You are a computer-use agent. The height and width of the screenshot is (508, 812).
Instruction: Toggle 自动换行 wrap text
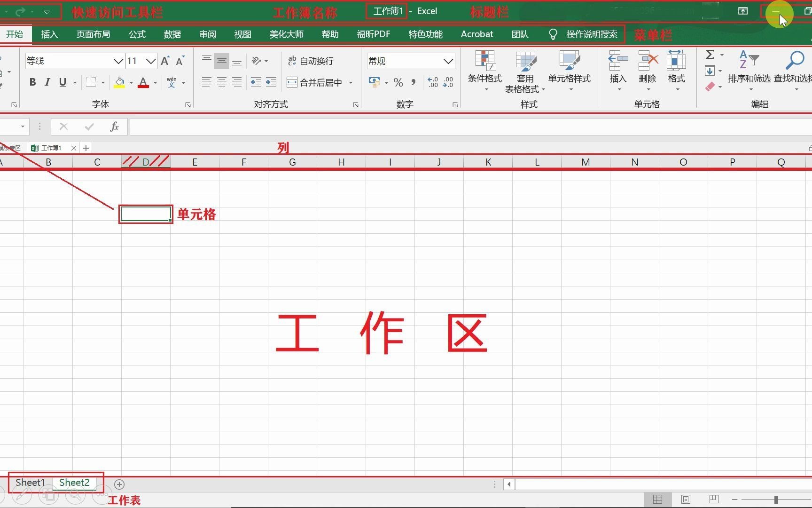coord(311,61)
